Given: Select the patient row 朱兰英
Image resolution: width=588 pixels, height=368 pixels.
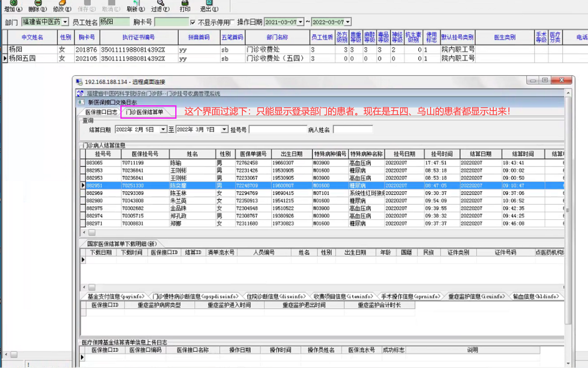Looking at the screenshot, I should (x=322, y=200).
